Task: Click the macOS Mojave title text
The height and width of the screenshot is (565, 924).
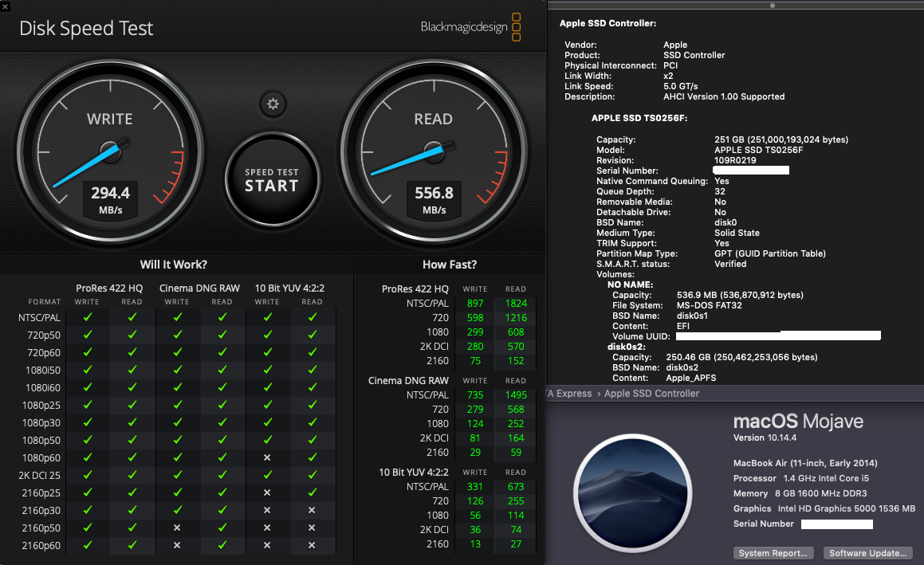Action: [x=798, y=422]
